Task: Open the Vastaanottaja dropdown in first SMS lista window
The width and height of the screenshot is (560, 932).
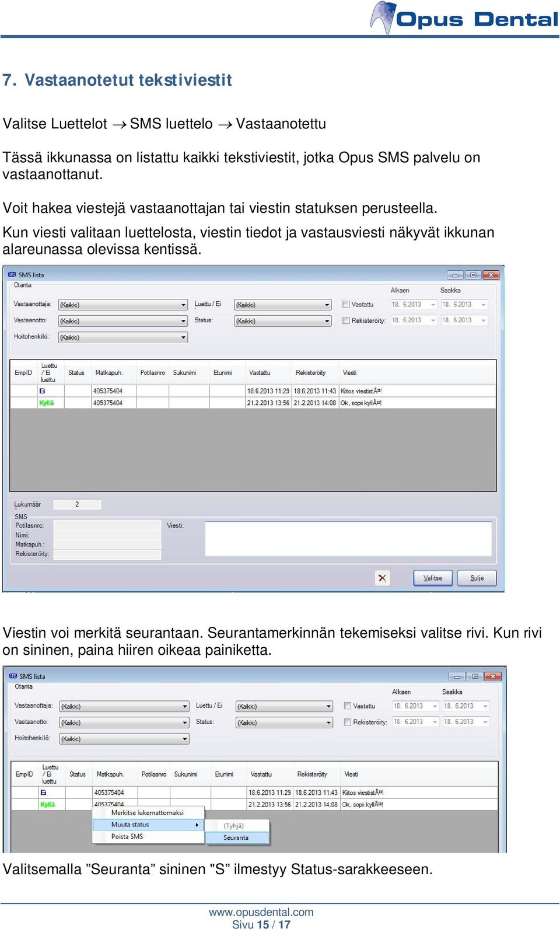Action: pyautogui.click(x=123, y=305)
